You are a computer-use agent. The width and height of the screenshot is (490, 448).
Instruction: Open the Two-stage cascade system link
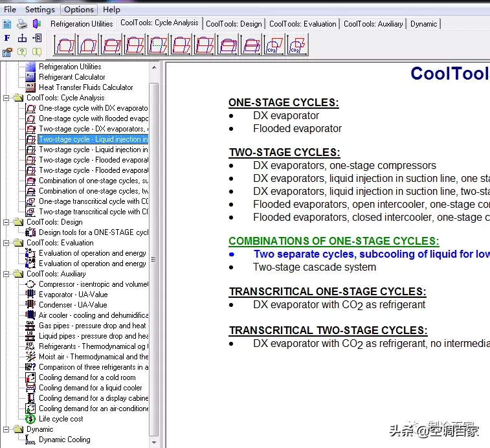(315, 267)
